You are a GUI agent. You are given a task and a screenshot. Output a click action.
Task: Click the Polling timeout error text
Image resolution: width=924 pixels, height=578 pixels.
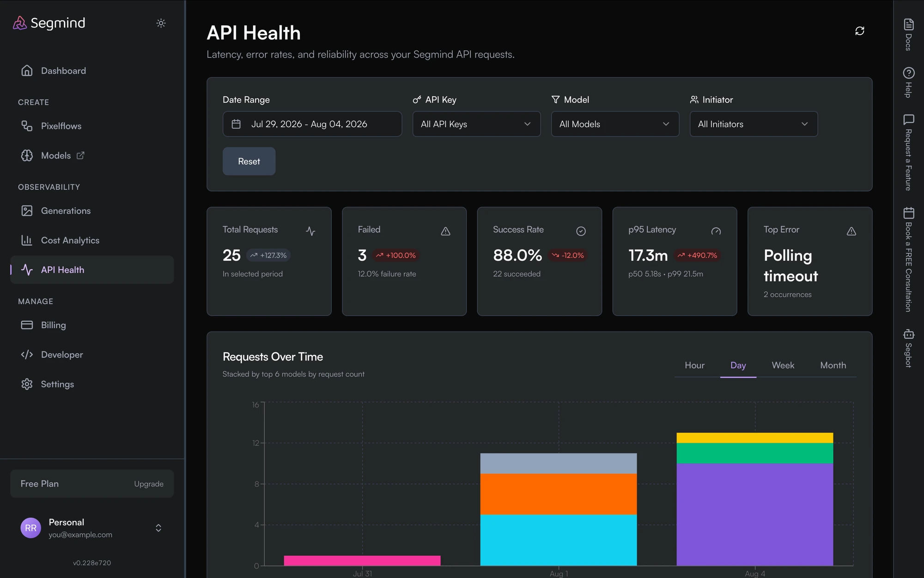790,265
